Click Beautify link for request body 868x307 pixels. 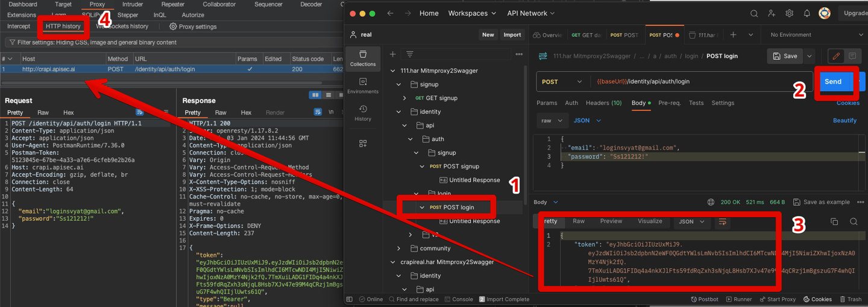[x=844, y=121]
